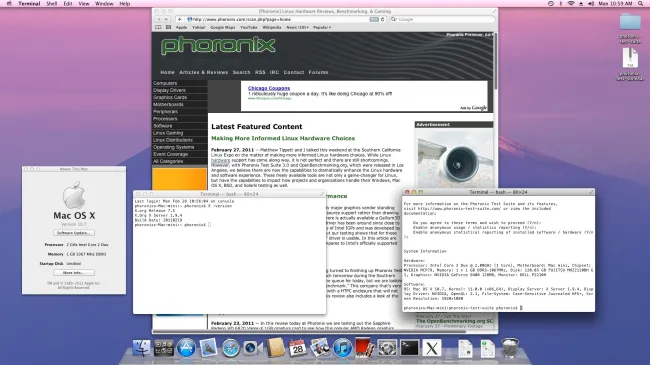Screen dimensions: 650x365
Task: Open Safari compass icon in Dock
Action: (230, 348)
